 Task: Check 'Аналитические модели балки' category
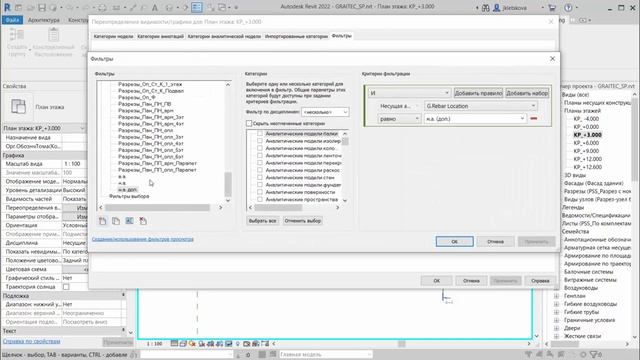coord(260,133)
